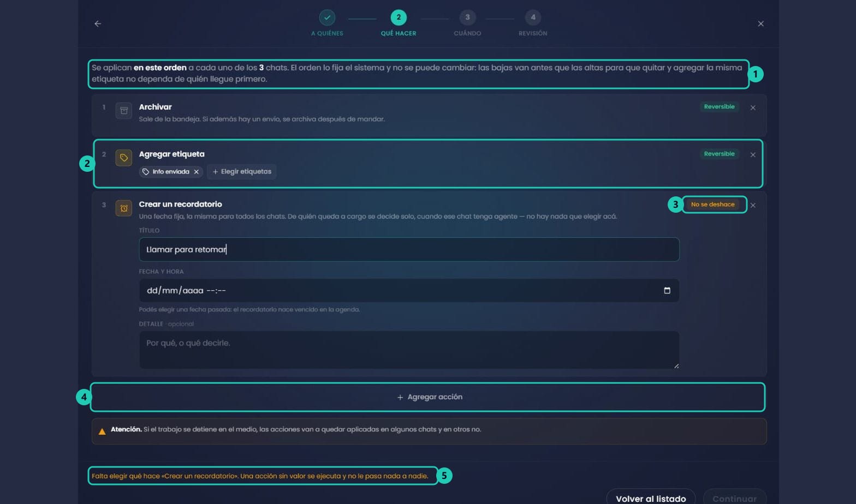Open the calendar picker icon
Image resolution: width=856 pixels, height=504 pixels.
tap(667, 291)
